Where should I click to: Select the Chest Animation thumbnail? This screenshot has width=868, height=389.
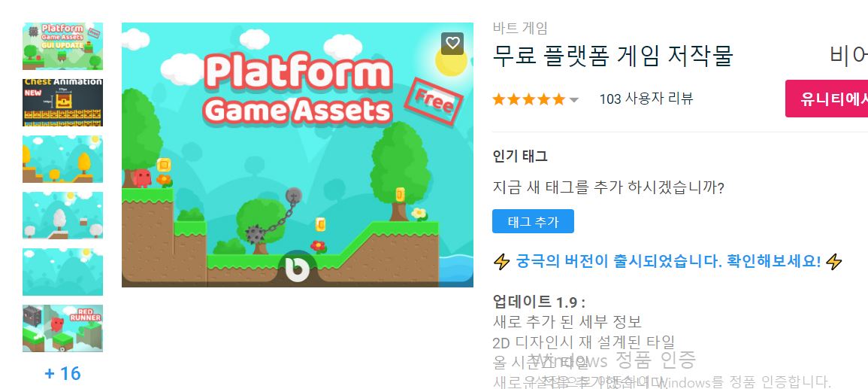62,102
